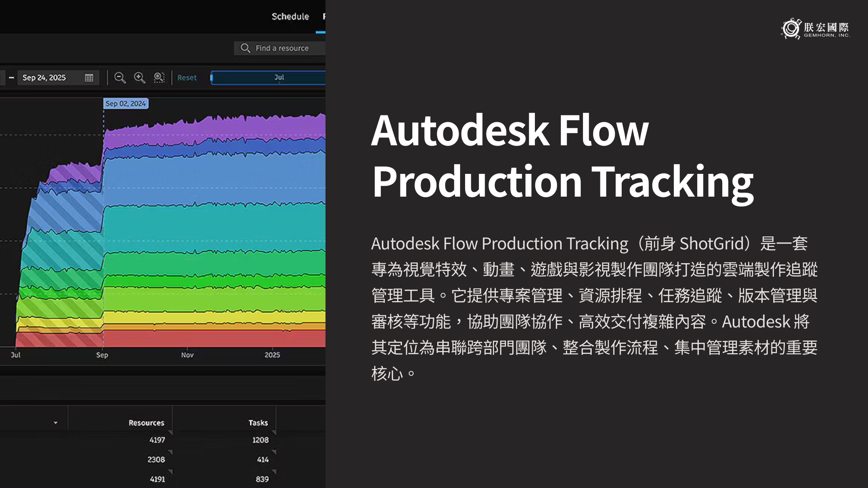This screenshot has height=488, width=868.
Task: Click the Reset link
Action: [x=187, y=78]
